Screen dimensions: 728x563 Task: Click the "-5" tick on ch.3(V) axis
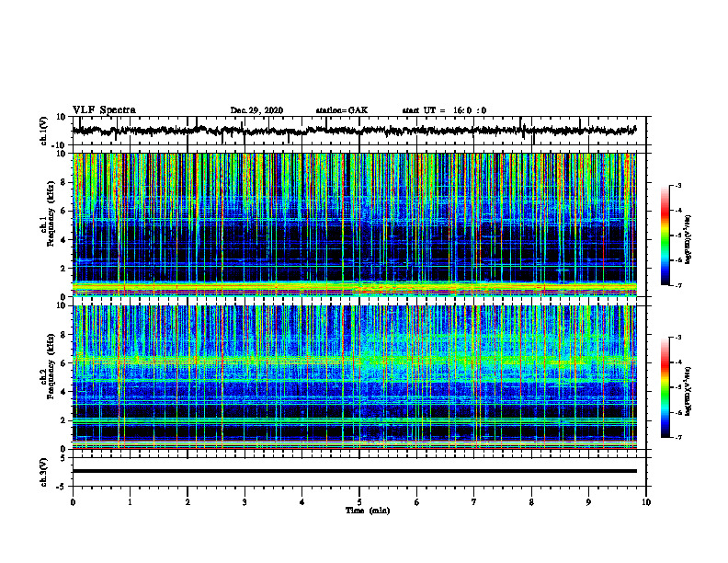point(62,487)
